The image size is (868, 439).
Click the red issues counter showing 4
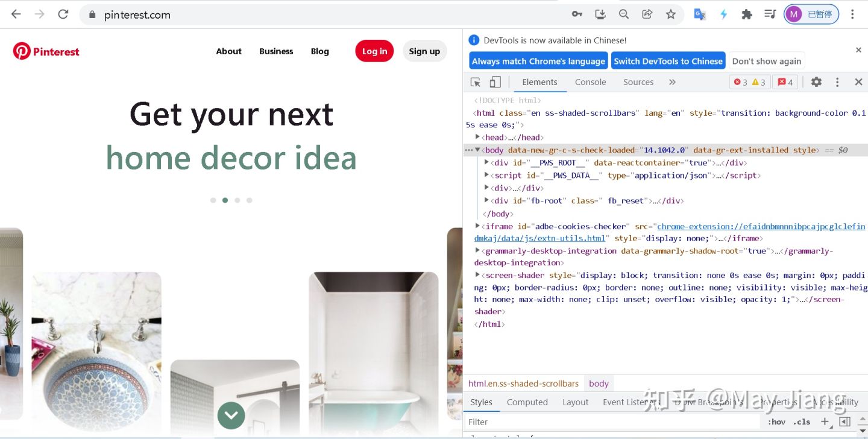(x=785, y=82)
